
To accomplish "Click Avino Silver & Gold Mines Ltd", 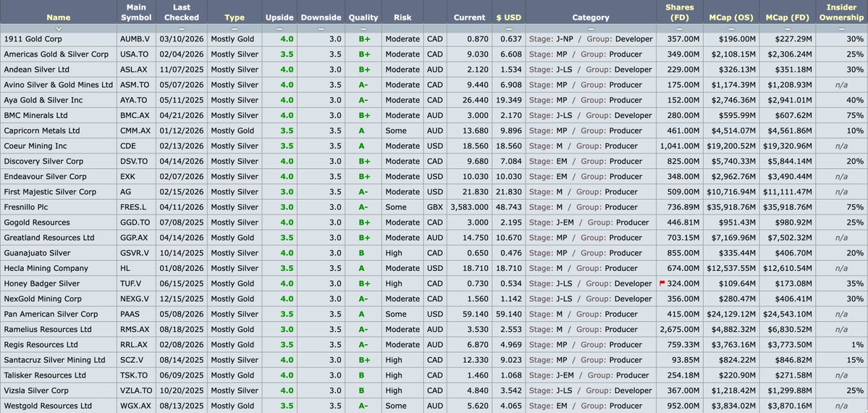I will click(58, 85).
